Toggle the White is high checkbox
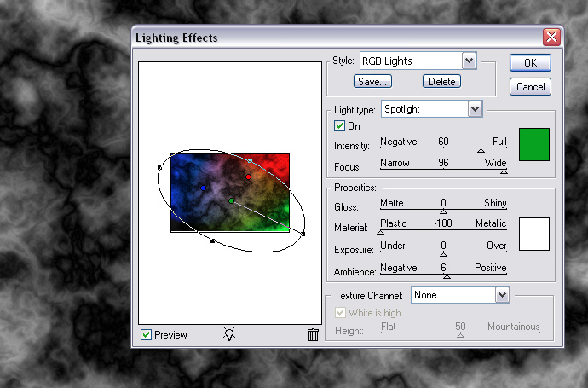The image size is (588, 388). pyautogui.click(x=340, y=313)
